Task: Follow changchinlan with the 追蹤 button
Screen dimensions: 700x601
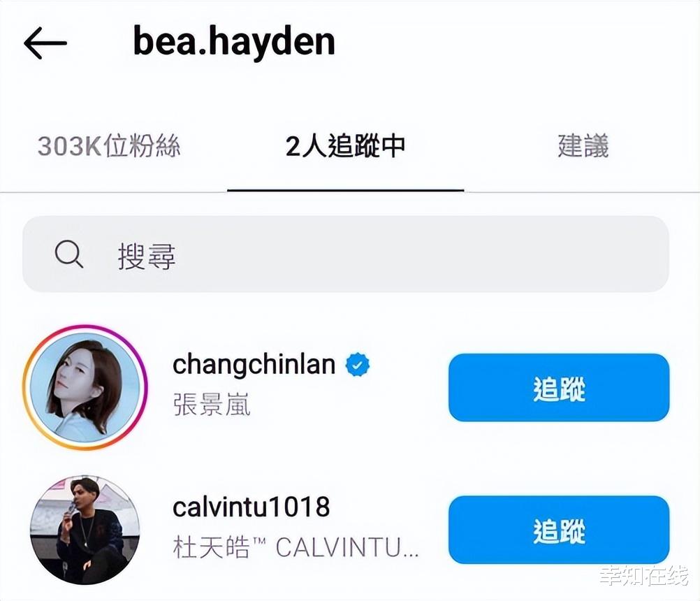Action: point(559,388)
